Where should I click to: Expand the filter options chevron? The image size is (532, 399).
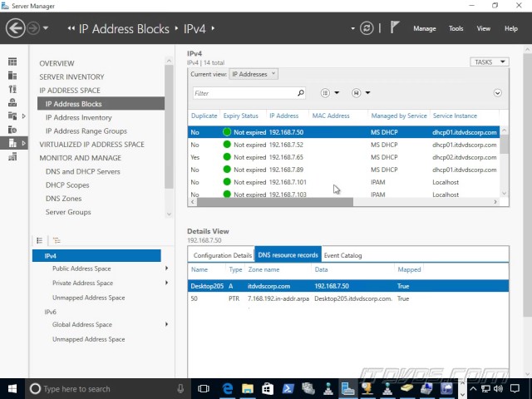[x=497, y=93]
